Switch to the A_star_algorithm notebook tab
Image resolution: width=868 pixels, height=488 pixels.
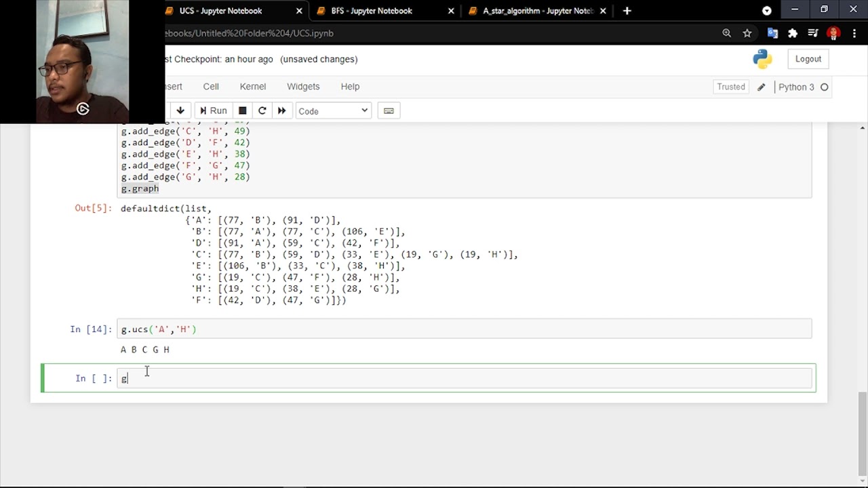538,11
